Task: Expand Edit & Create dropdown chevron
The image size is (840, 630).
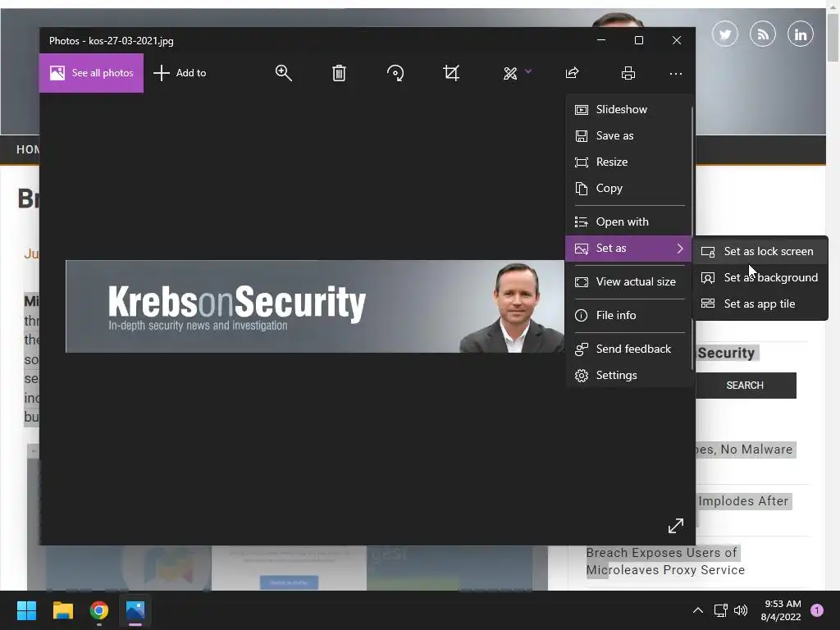Action: click(x=528, y=71)
